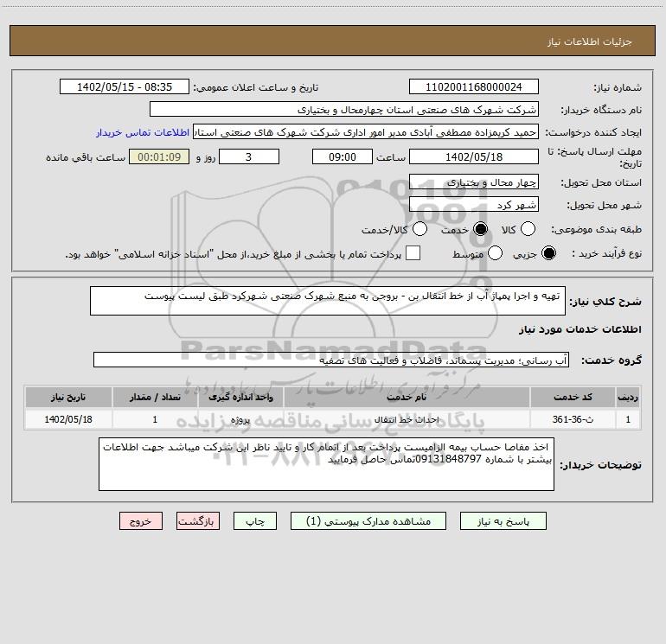Select the خدمت radio button
The image size is (666, 644).
pos(481,229)
